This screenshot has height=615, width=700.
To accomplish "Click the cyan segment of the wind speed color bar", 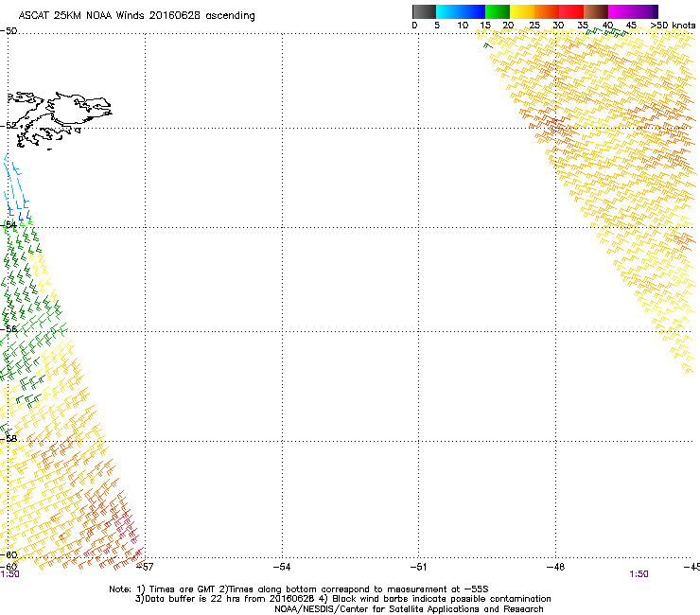I will coord(448,11).
